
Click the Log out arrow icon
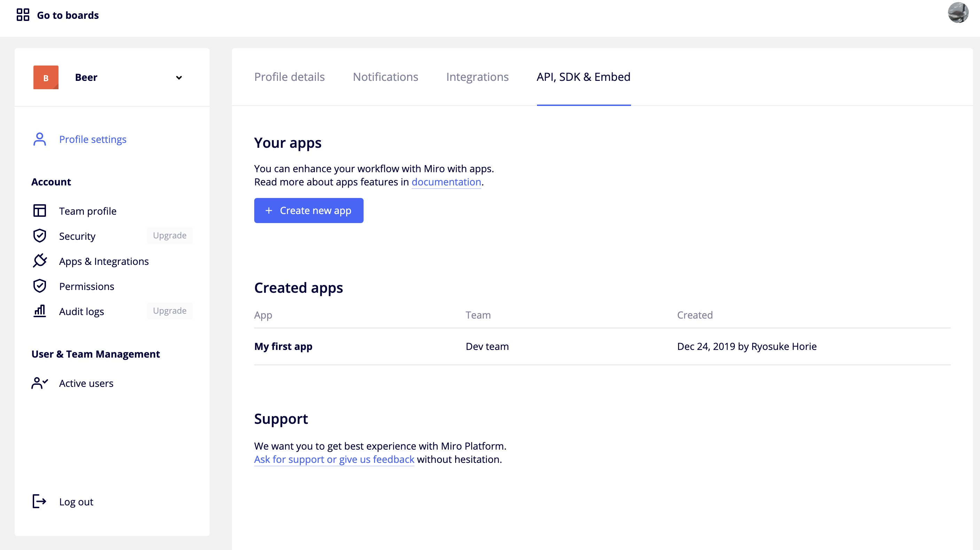coord(40,501)
